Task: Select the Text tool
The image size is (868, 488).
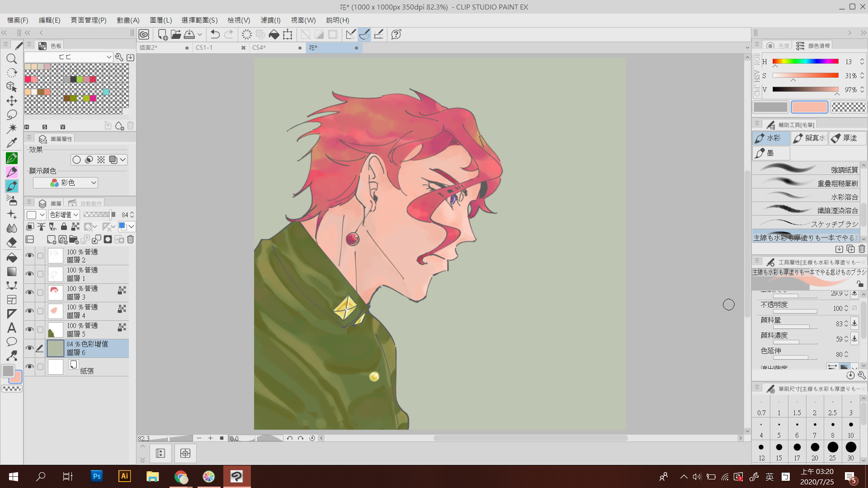Action: 12,328
